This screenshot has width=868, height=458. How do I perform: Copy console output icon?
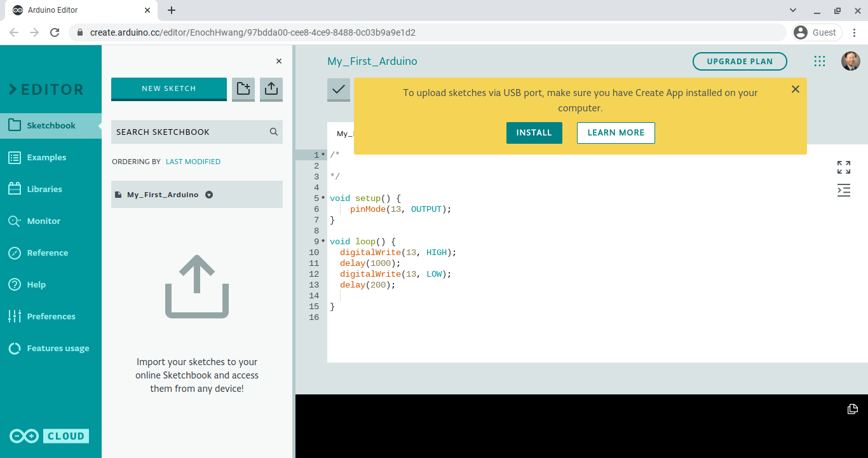pyautogui.click(x=853, y=409)
